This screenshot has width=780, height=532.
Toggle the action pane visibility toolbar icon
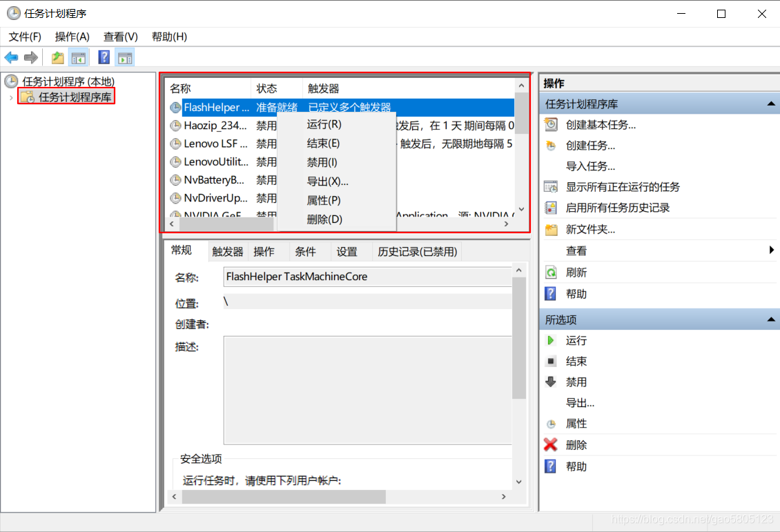125,57
